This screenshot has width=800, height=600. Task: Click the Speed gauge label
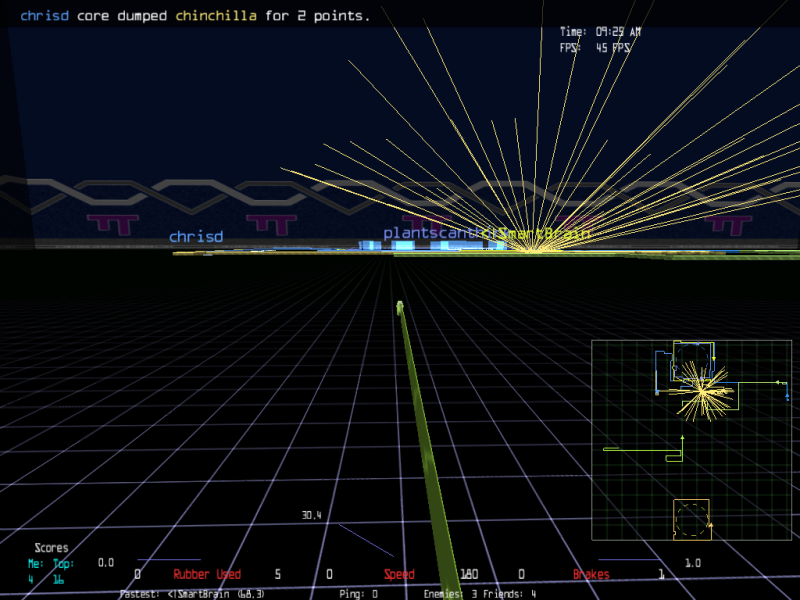(x=399, y=575)
